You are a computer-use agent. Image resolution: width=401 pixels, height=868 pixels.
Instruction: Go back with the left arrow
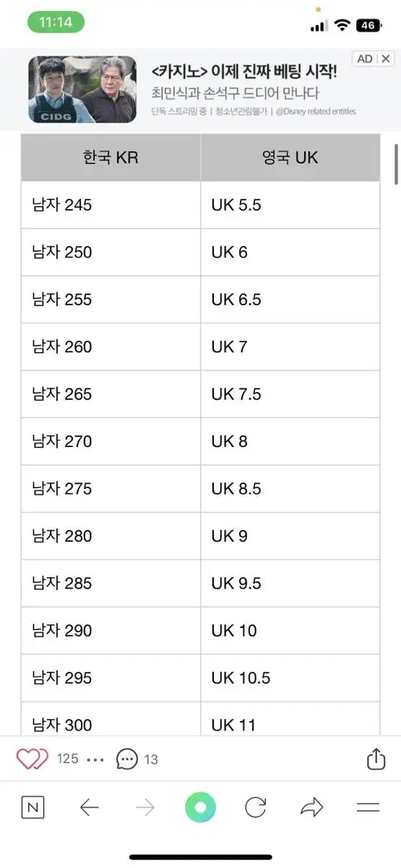(89, 807)
